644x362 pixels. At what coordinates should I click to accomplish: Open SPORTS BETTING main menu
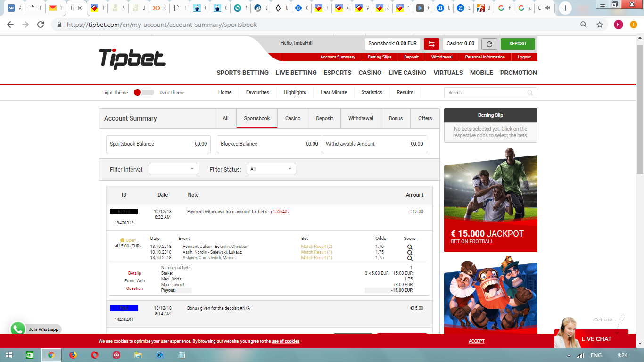(x=242, y=73)
